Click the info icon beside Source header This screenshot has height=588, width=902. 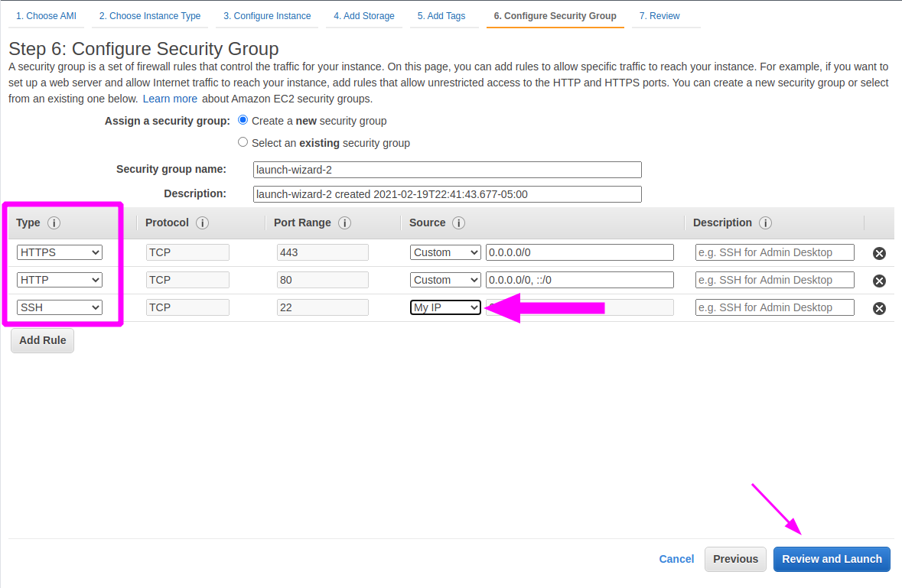click(458, 223)
